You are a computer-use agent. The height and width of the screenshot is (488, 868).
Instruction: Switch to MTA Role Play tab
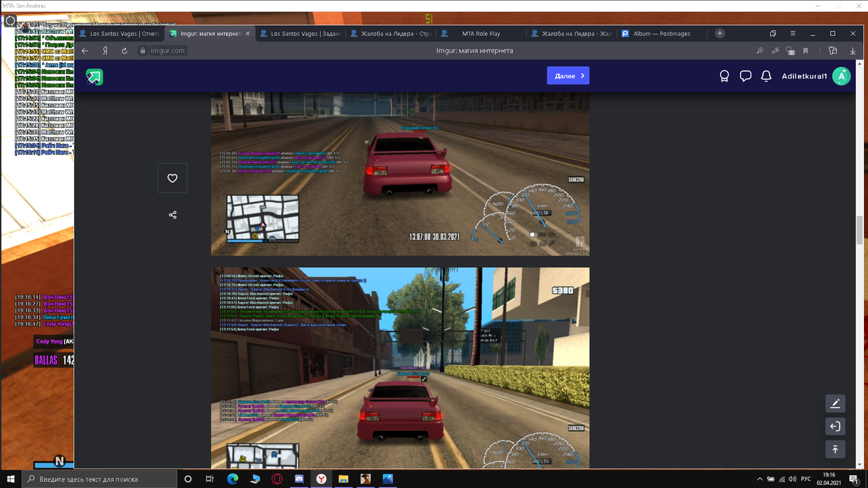479,33
